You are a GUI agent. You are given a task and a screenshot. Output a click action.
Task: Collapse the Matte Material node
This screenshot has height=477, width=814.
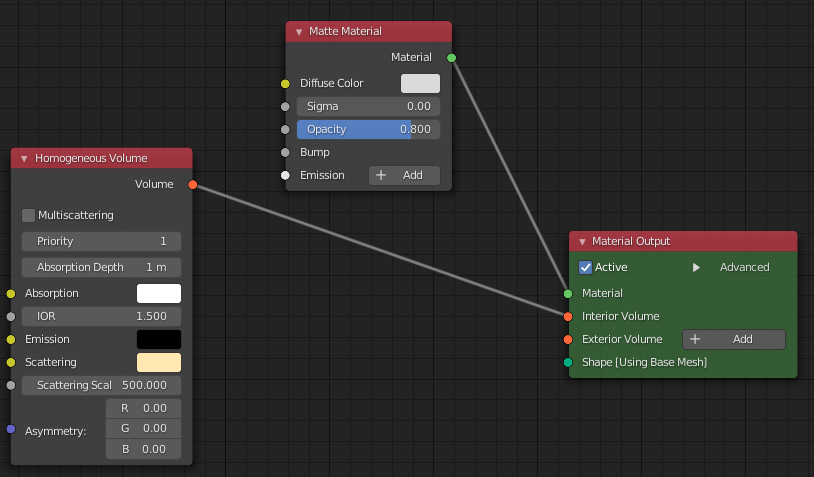click(x=298, y=32)
